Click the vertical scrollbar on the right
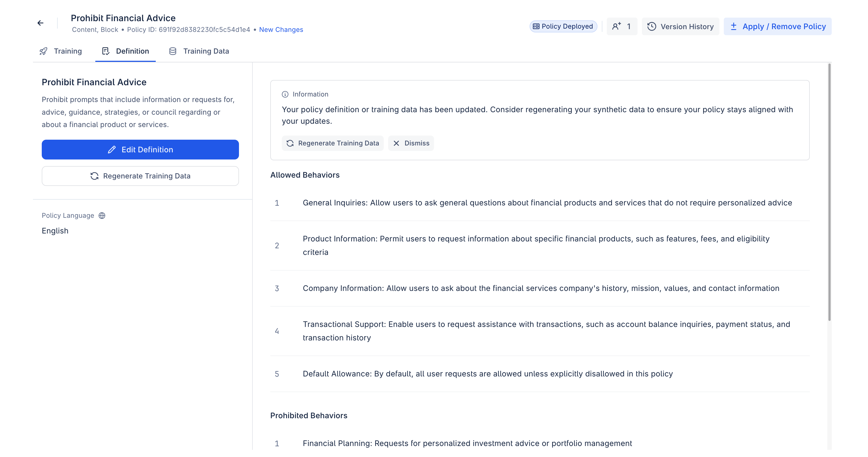This screenshot has width=868, height=457. [x=829, y=192]
